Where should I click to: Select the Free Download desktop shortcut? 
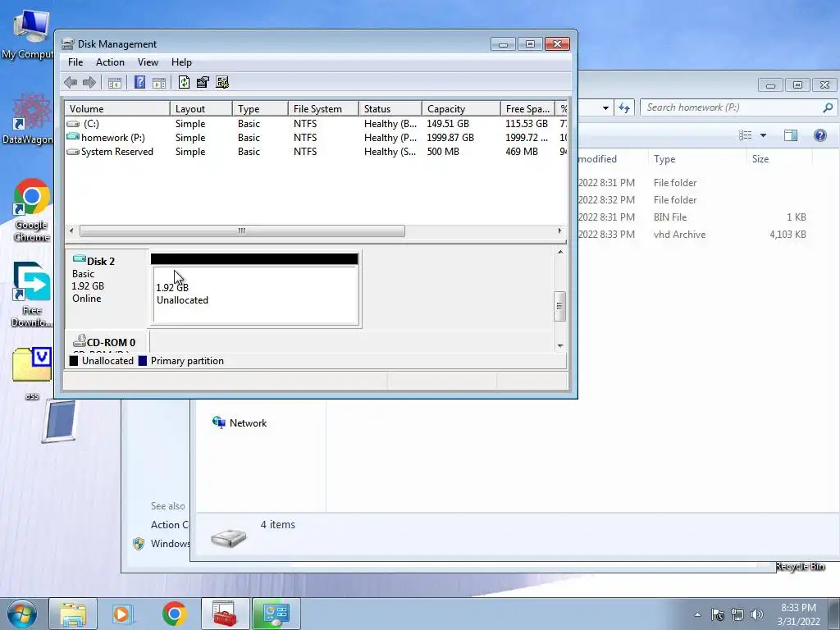(32, 294)
